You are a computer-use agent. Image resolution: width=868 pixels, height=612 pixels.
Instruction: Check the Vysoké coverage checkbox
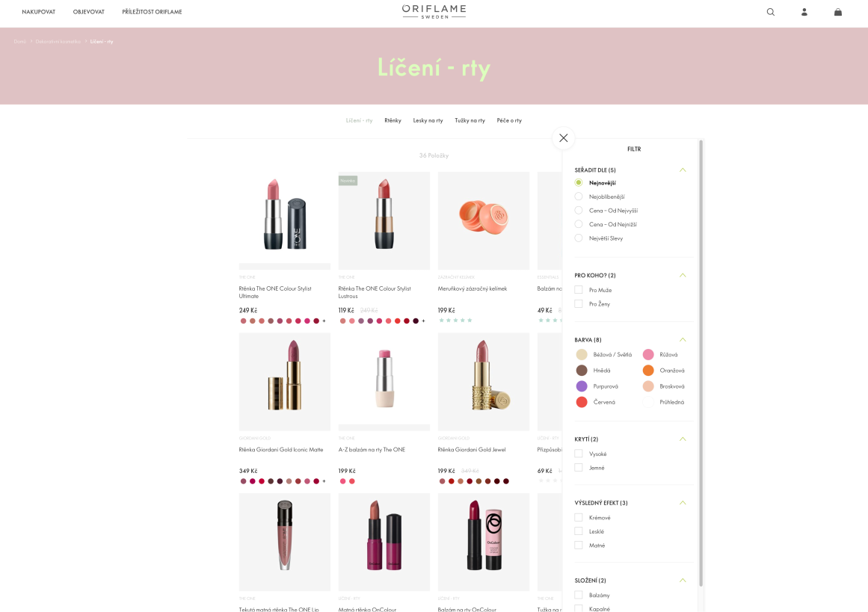(579, 454)
